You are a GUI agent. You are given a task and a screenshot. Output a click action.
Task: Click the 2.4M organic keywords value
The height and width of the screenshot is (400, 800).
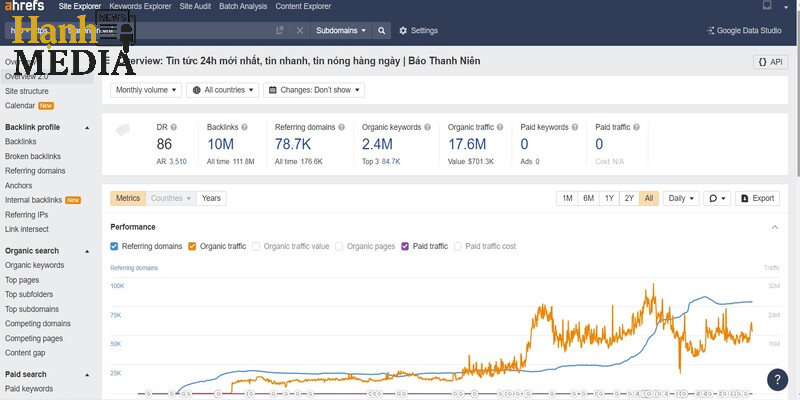(x=378, y=144)
